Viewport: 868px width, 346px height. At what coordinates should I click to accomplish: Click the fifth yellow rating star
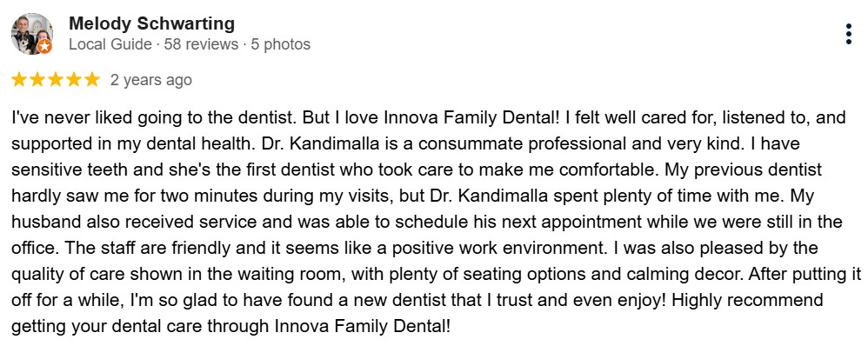click(92, 80)
